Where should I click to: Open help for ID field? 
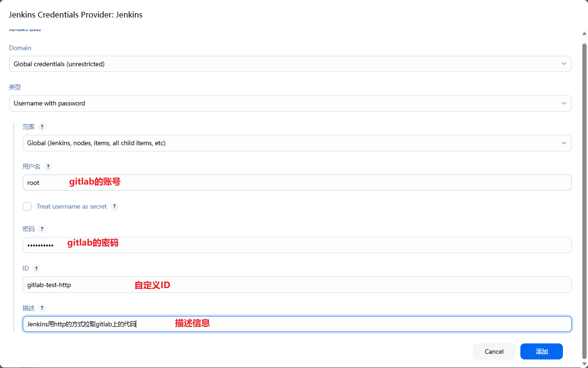coord(36,269)
